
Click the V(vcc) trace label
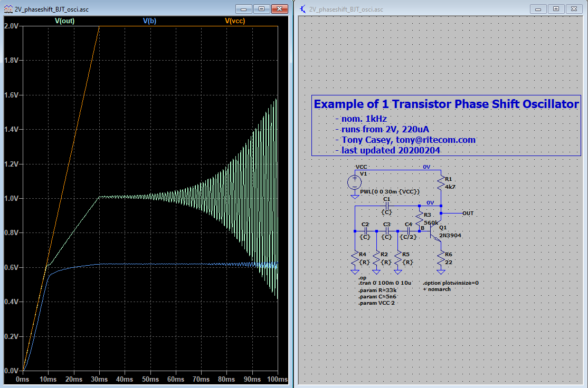pos(235,21)
